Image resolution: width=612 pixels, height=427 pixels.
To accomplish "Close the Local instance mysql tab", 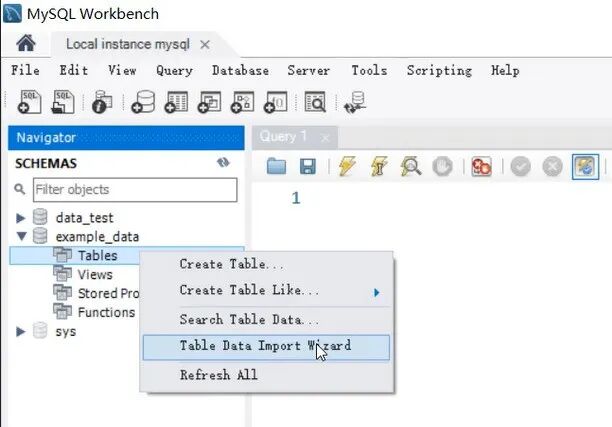I will tap(205, 44).
